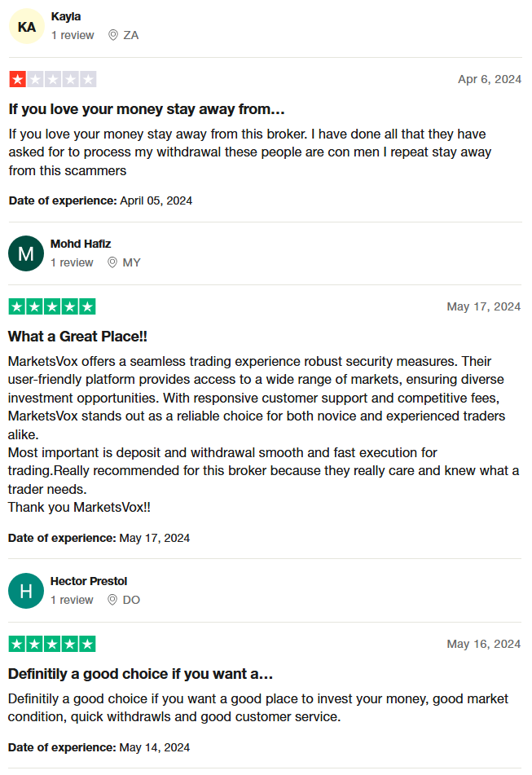Click the location pin icon beside DO
Screen dimensions: 532x775
click(112, 600)
